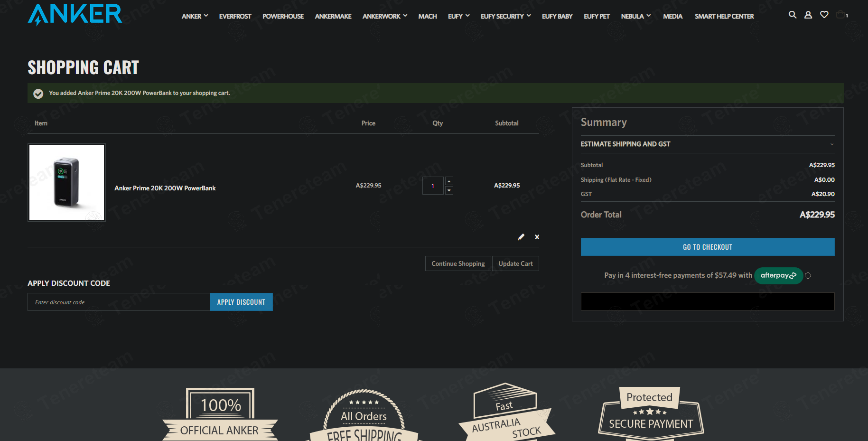Click the All Orders Free Shipping badge
Viewport: 868px width, 441px height.
coord(364,415)
